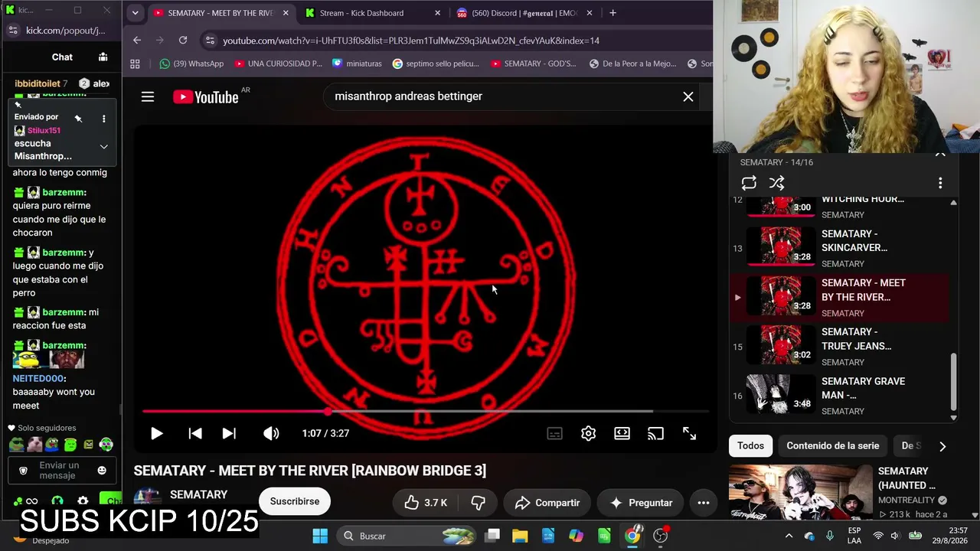Clear the YouTube search box text
This screenshot has width=980, height=551.
688,96
